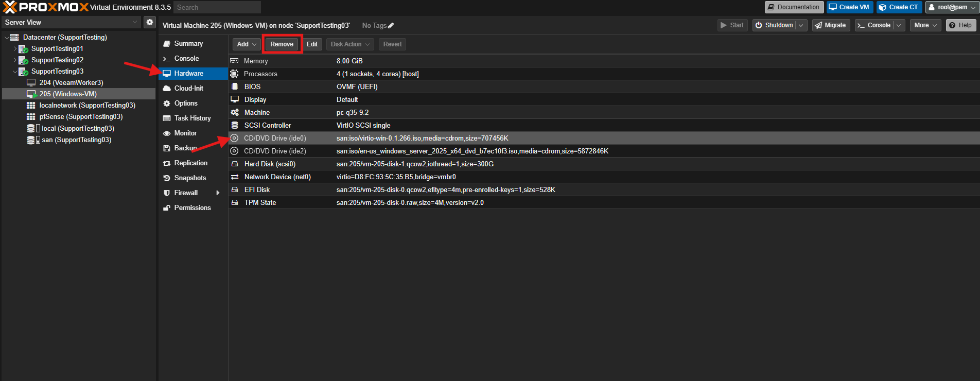This screenshot has width=980, height=381.
Task: Click the TPM State icon
Action: [235, 202]
